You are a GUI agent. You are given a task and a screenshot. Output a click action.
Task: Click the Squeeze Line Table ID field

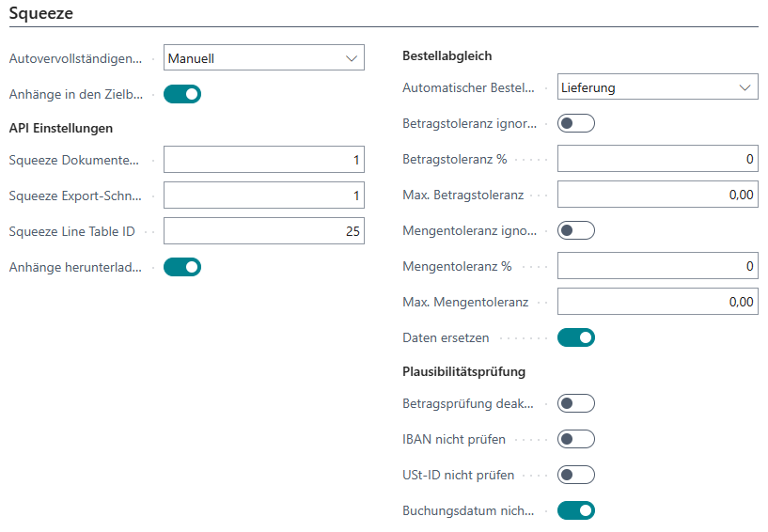[263, 231]
